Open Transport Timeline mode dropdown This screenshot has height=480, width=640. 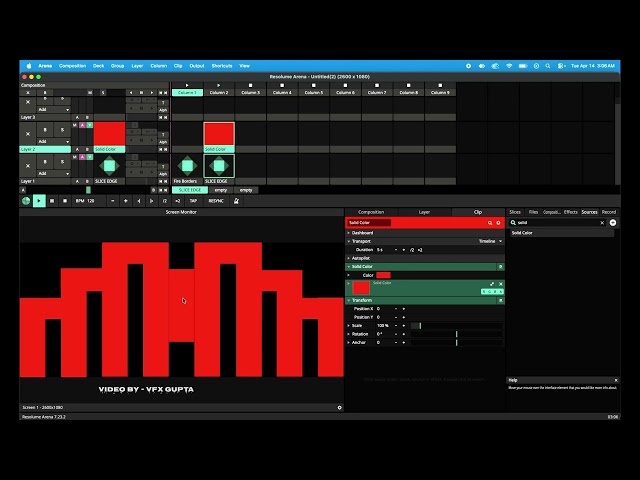(x=490, y=241)
